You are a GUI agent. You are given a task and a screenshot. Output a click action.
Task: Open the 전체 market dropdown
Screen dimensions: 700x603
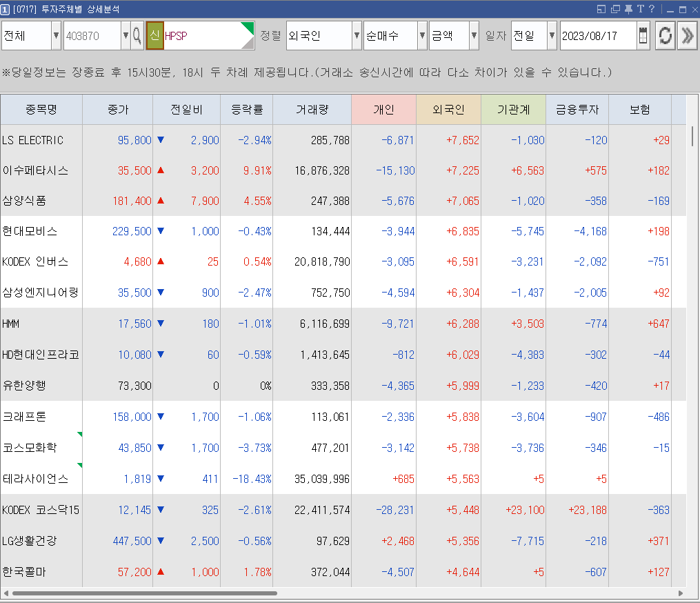coord(56,35)
